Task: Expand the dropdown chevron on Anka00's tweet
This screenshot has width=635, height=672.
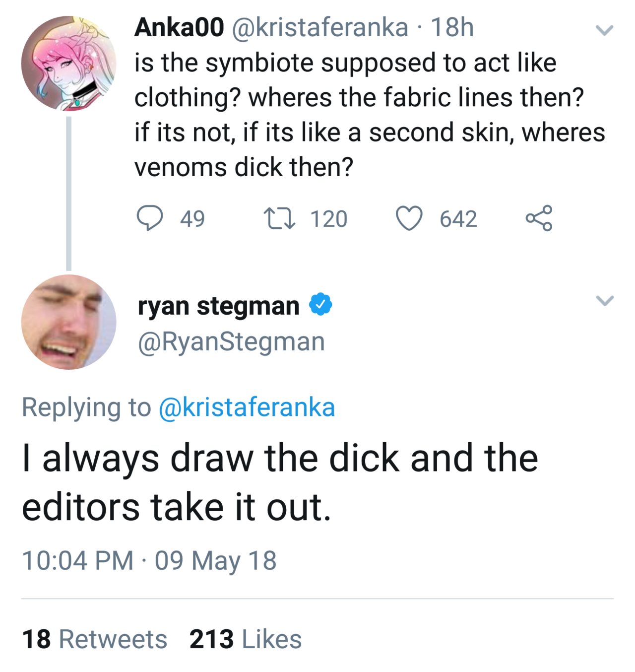Action: click(604, 30)
